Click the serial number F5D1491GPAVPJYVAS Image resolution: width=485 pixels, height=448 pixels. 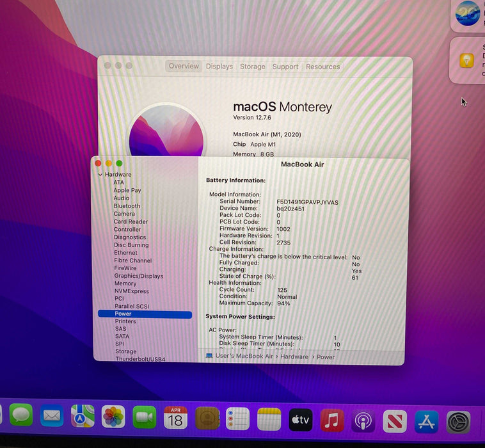[x=308, y=202]
